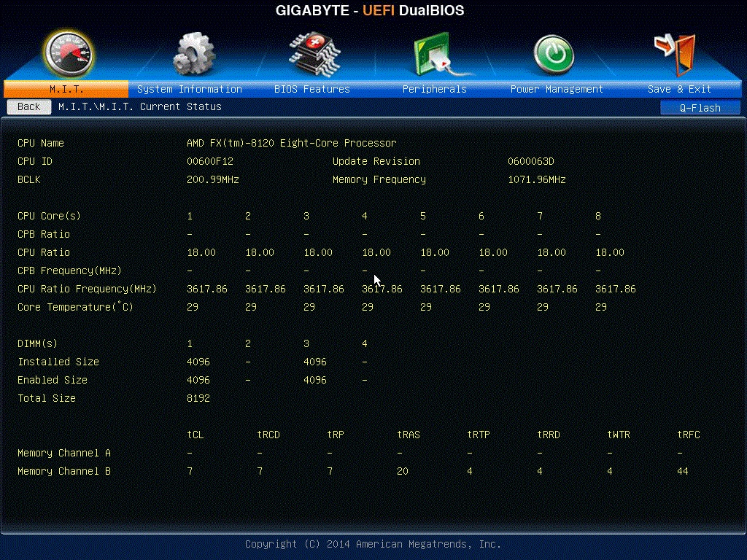
Task: Click the Back button
Action: pos(29,106)
